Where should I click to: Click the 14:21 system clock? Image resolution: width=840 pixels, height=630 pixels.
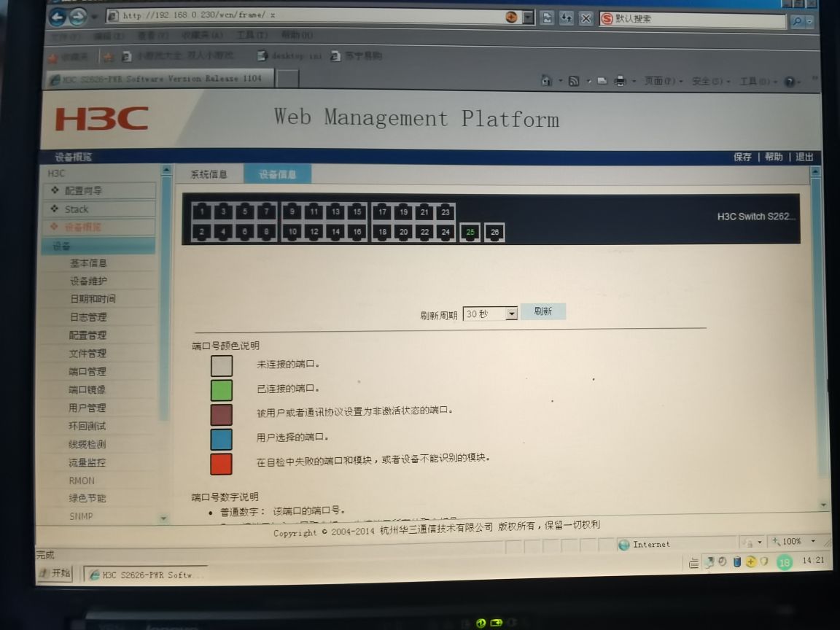(x=813, y=560)
